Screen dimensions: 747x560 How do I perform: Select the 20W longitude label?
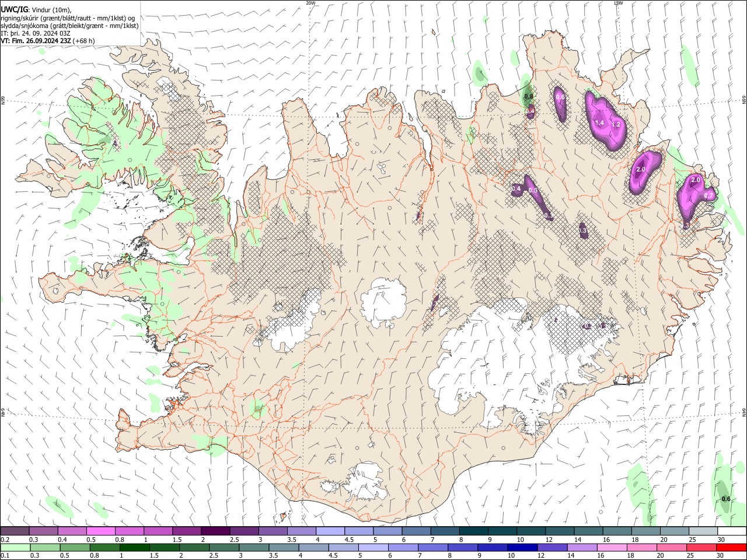pos(310,3)
